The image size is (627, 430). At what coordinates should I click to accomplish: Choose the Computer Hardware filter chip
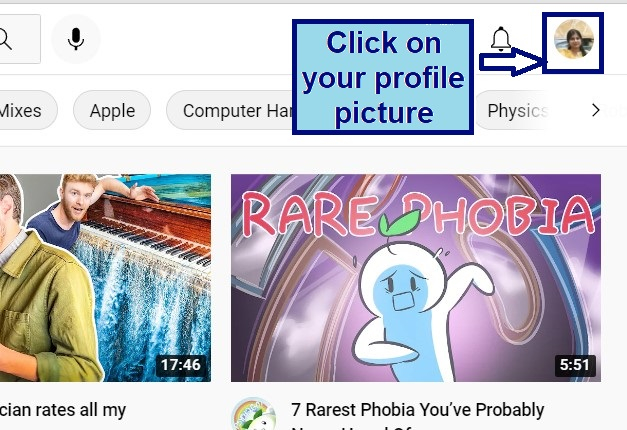point(230,110)
